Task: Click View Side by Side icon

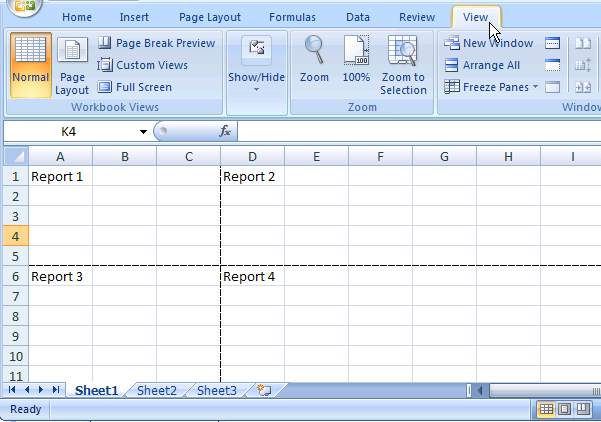Action: click(583, 43)
